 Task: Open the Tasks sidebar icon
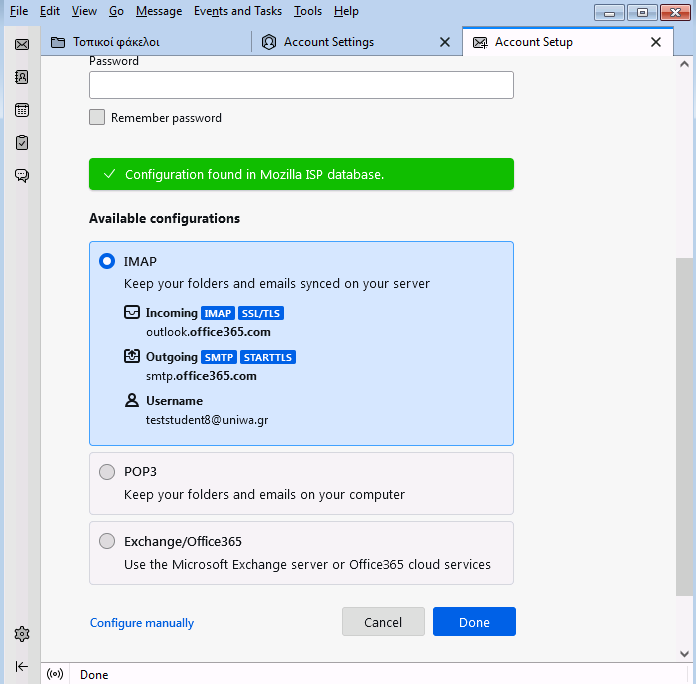pos(22,143)
